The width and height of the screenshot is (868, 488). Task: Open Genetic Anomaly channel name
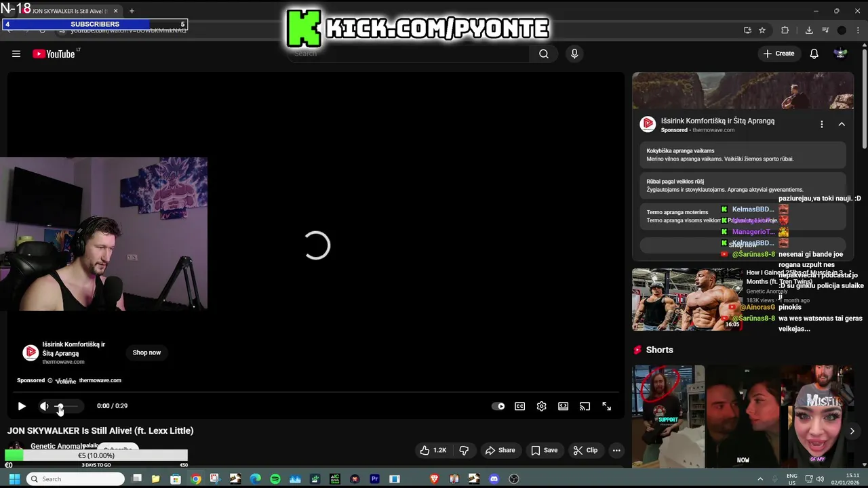[57, 446]
